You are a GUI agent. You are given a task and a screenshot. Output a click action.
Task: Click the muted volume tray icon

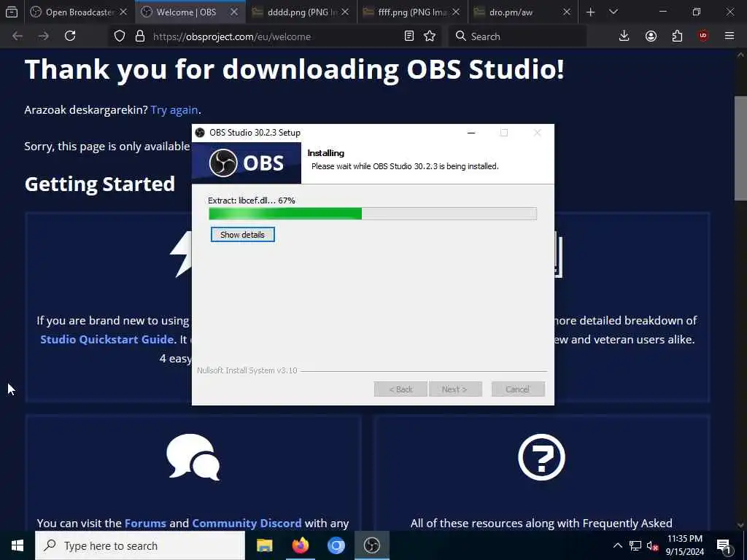point(653,545)
